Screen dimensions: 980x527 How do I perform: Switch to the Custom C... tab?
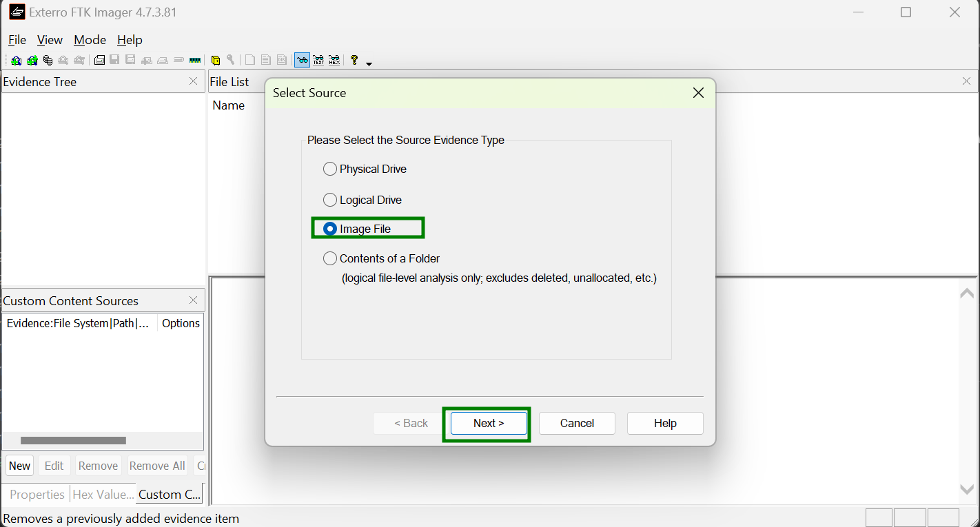(x=170, y=495)
